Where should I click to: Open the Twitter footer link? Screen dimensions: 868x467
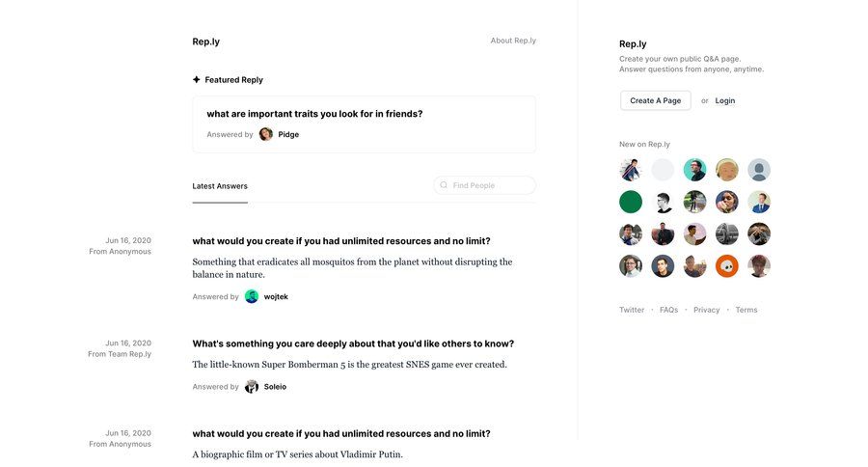pyautogui.click(x=632, y=310)
